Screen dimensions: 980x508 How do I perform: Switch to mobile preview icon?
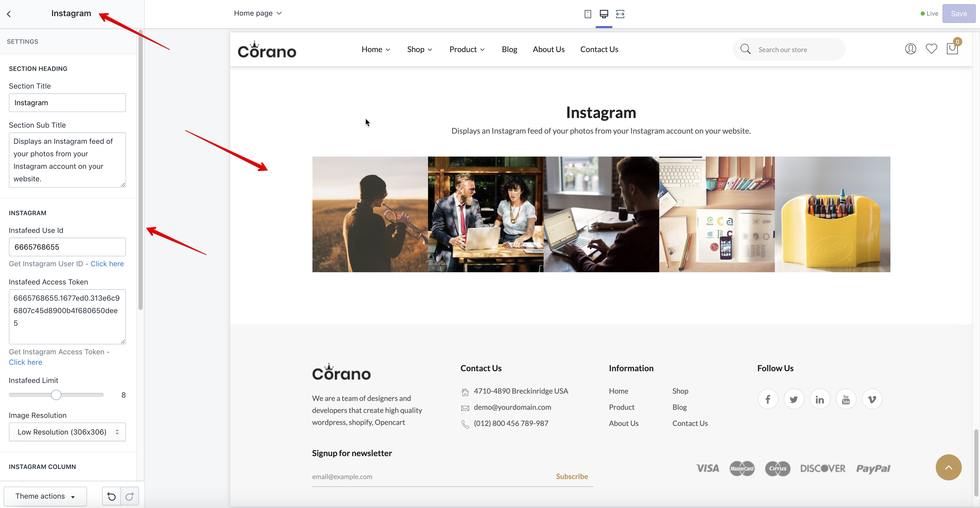(587, 14)
